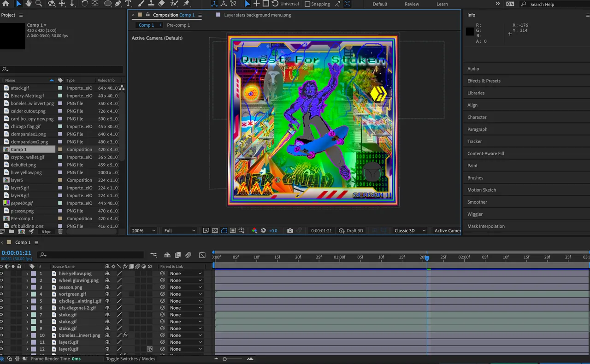Click the current time indicator in timeline
This screenshot has width=590, height=364.
point(427,258)
